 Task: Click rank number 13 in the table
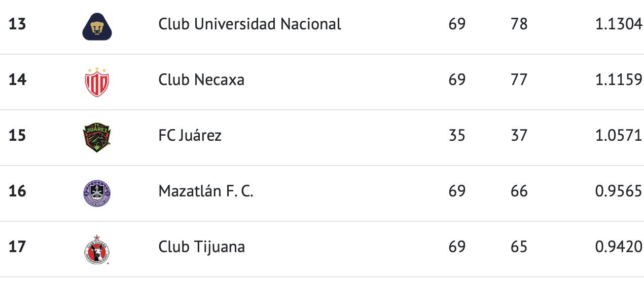click(x=17, y=24)
